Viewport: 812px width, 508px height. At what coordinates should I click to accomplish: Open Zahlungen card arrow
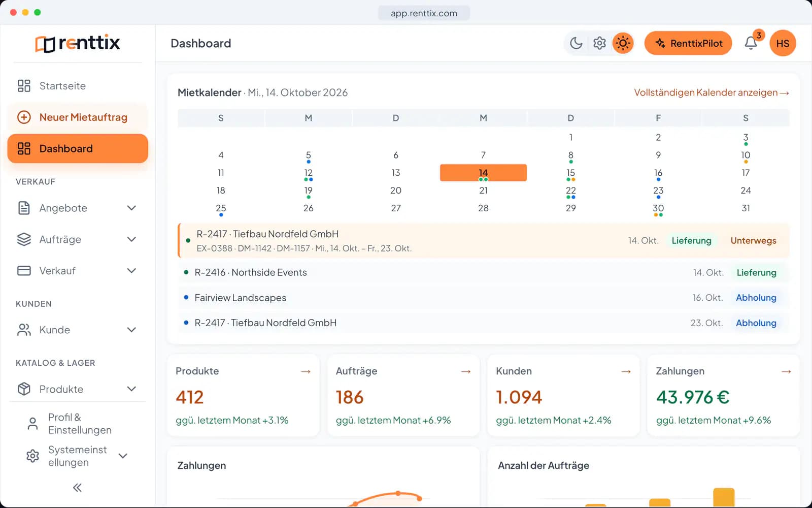tap(786, 371)
